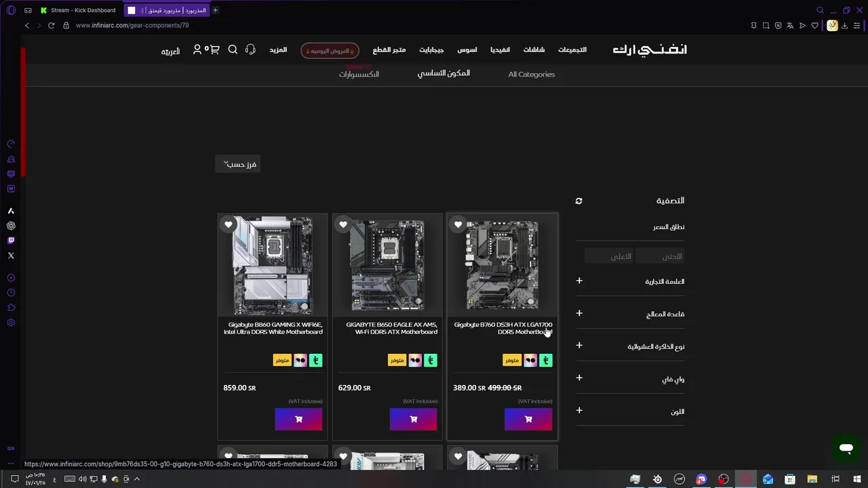
Task: Open GIGABYTE B650 EAGLE AX product title
Action: pos(391,328)
